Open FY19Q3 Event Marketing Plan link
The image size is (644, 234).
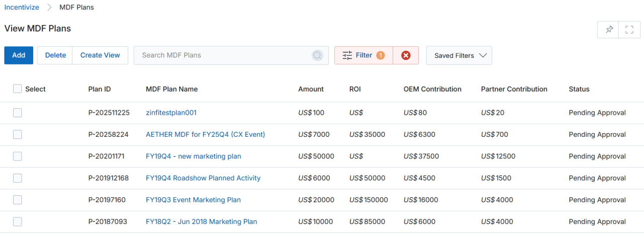tap(193, 200)
